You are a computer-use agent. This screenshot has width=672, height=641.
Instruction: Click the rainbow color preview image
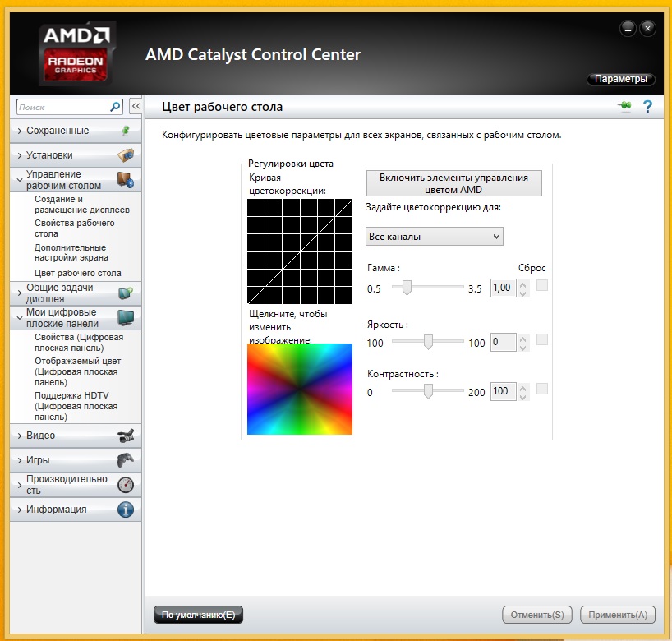pyautogui.click(x=300, y=389)
